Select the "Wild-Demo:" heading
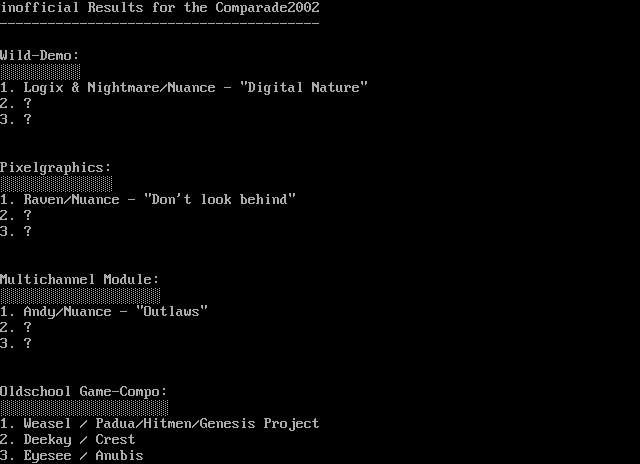 tap(40, 55)
